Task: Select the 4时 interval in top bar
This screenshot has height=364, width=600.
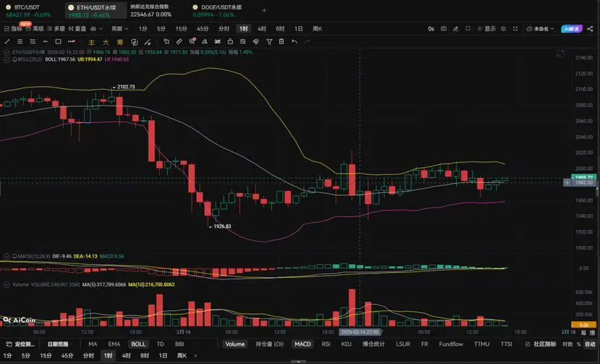Action: click(x=262, y=29)
